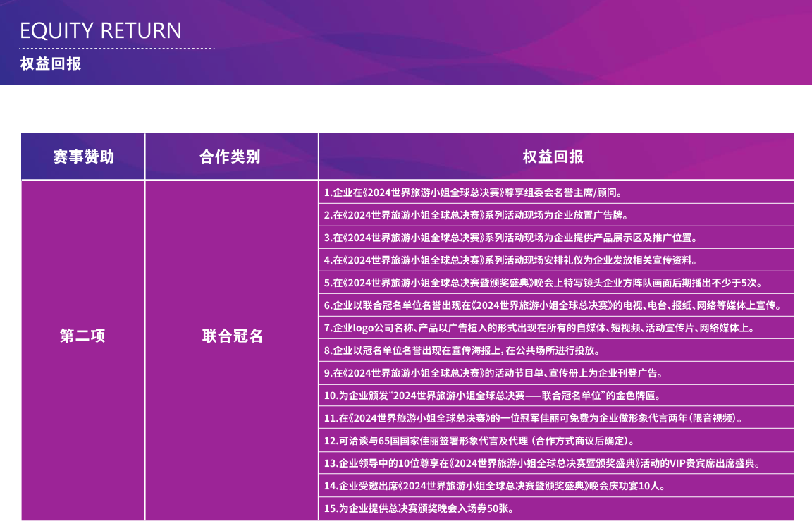Select row 15 about 入场券50张
The width and height of the screenshot is (812, 531).
coord(556,508)
